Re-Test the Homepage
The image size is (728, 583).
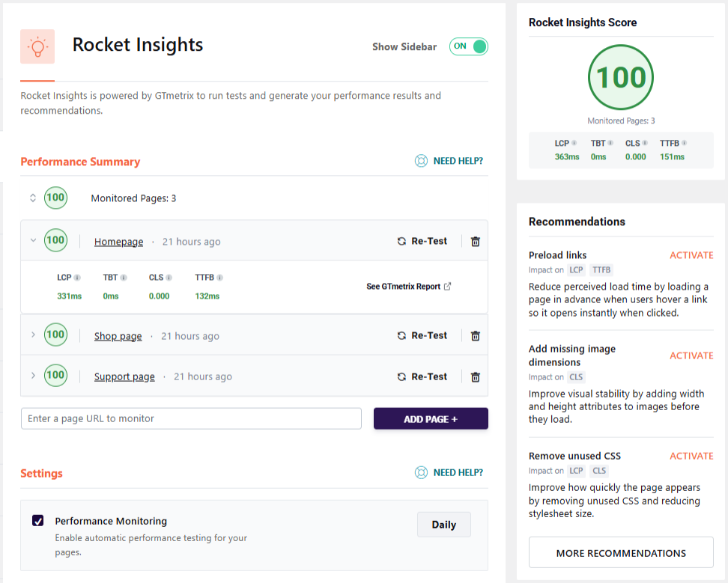point(422,241)
